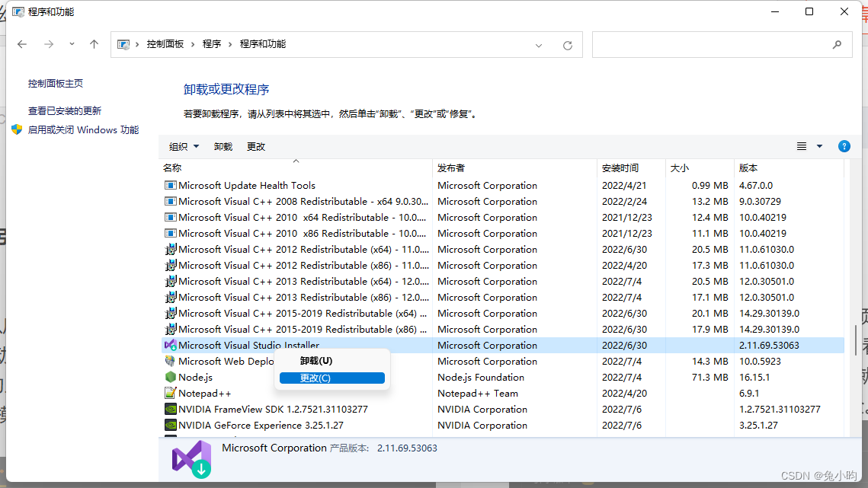Click the Visual Studio Installer row icon
This screenshot has height=488, width=868.
click(171, 345)
